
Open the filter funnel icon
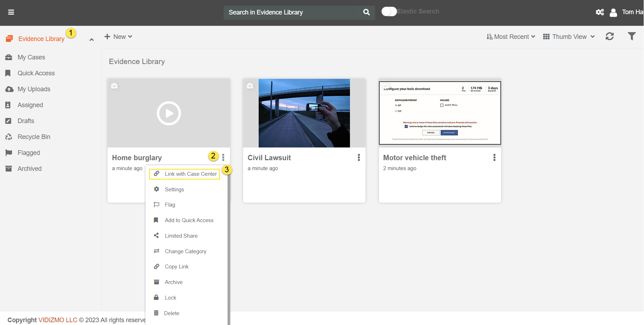coord(631,36)
